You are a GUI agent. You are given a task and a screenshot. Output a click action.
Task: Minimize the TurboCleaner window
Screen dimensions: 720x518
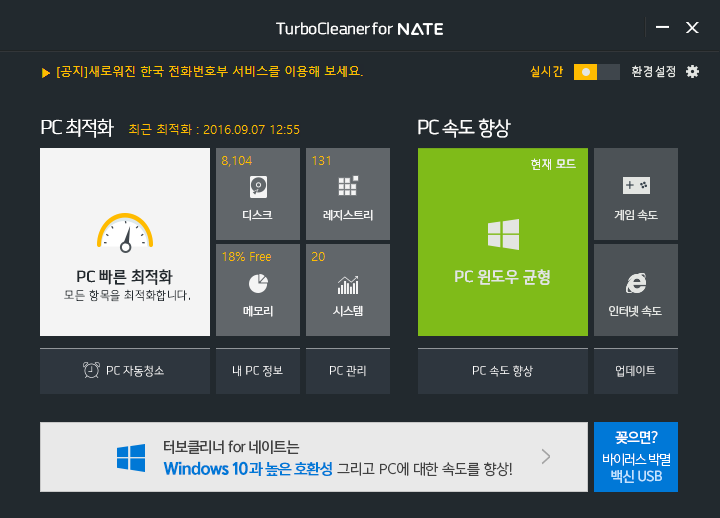point(662,28)
